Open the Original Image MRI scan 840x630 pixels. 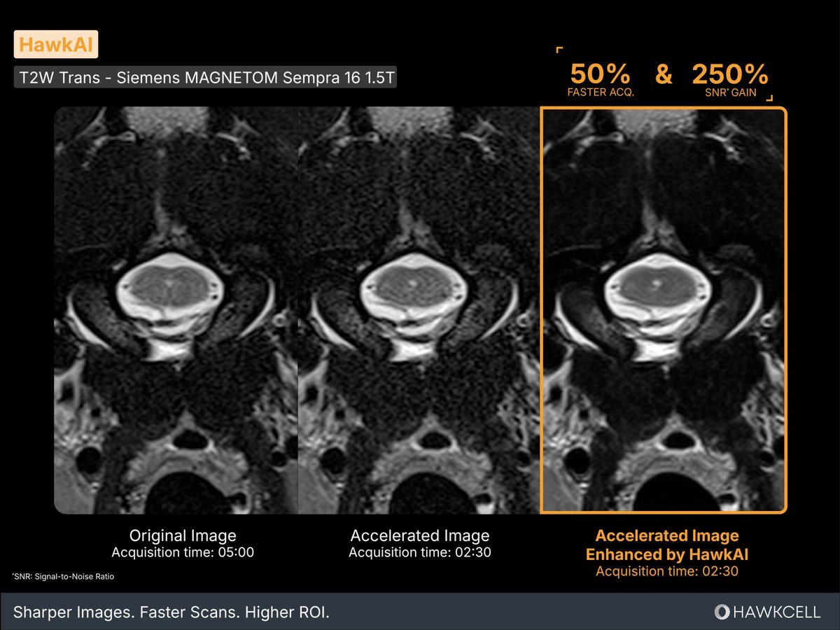pos(176,310)
